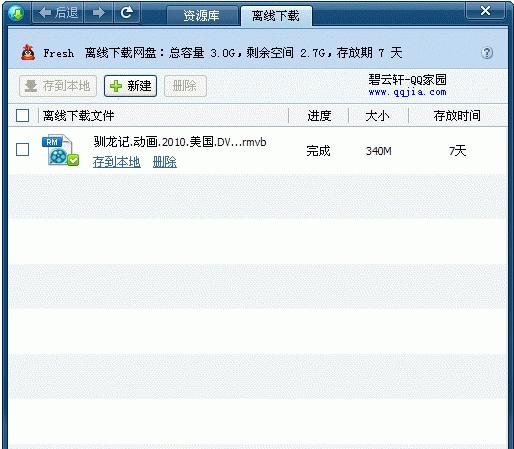Click the green globe download icon

click(x=16, y=13)
